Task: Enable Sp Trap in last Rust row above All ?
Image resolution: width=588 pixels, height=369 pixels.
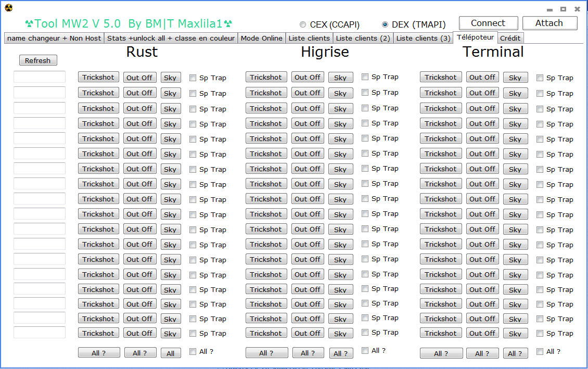Action: 193,334
